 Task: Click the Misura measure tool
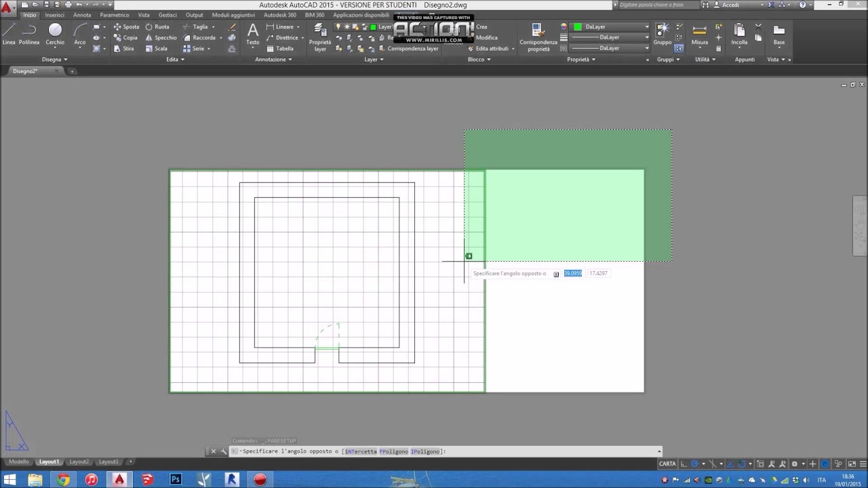tap(700, 34)
